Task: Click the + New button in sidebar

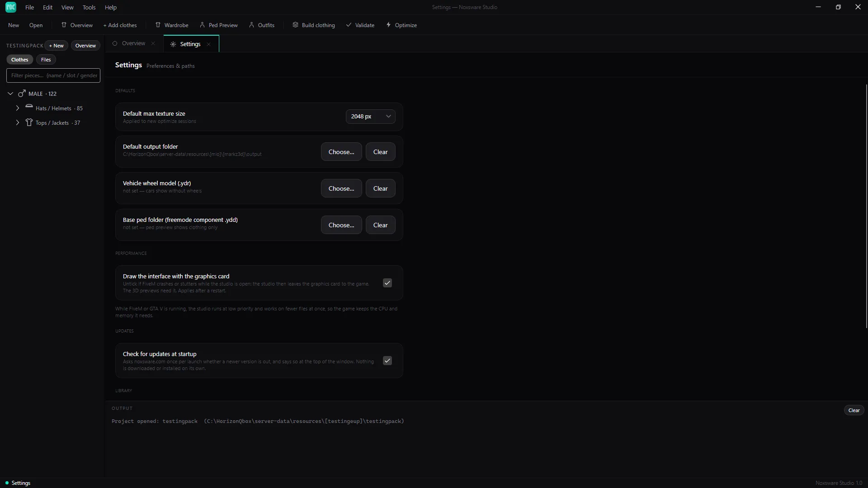Action: [57, 46]
